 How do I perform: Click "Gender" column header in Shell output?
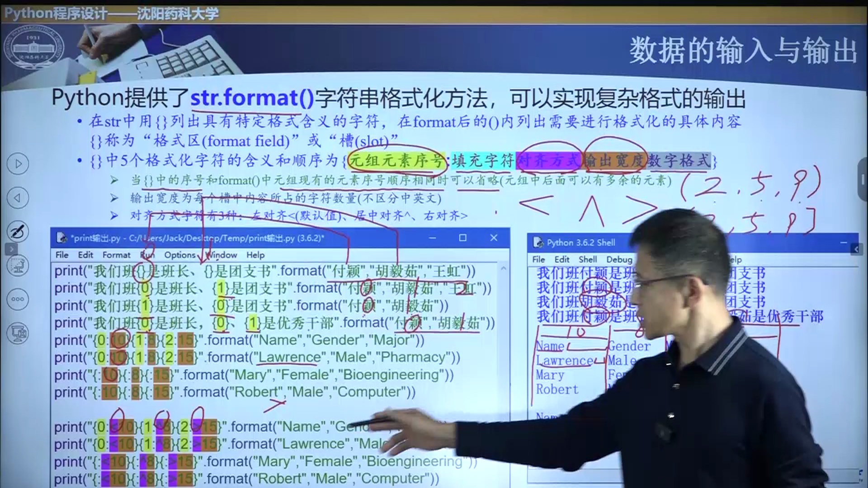click(x=629, y=347)
